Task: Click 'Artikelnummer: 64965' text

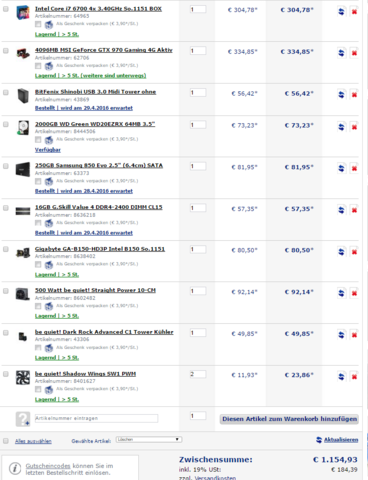Action: [x=62, y=16]
